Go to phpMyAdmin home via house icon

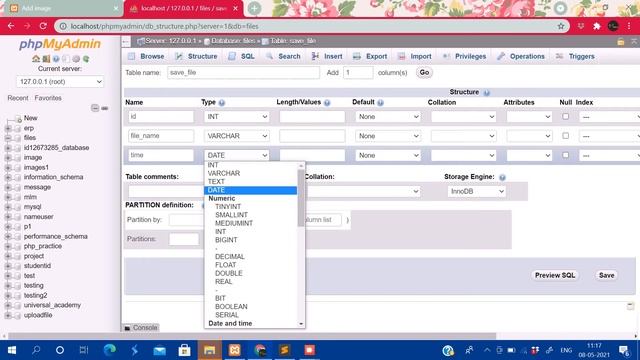pos(36,59)
